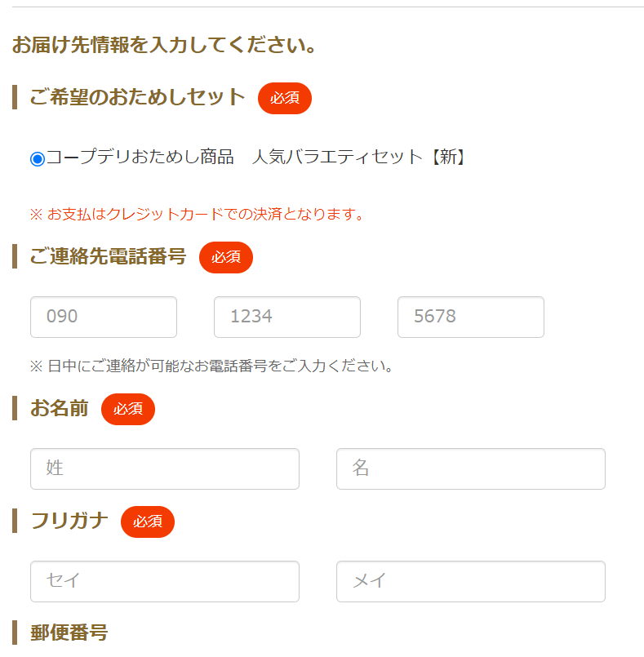Click the フリガナ section heading
Screen dimensions: 644x657
click(x=69, y=521)
